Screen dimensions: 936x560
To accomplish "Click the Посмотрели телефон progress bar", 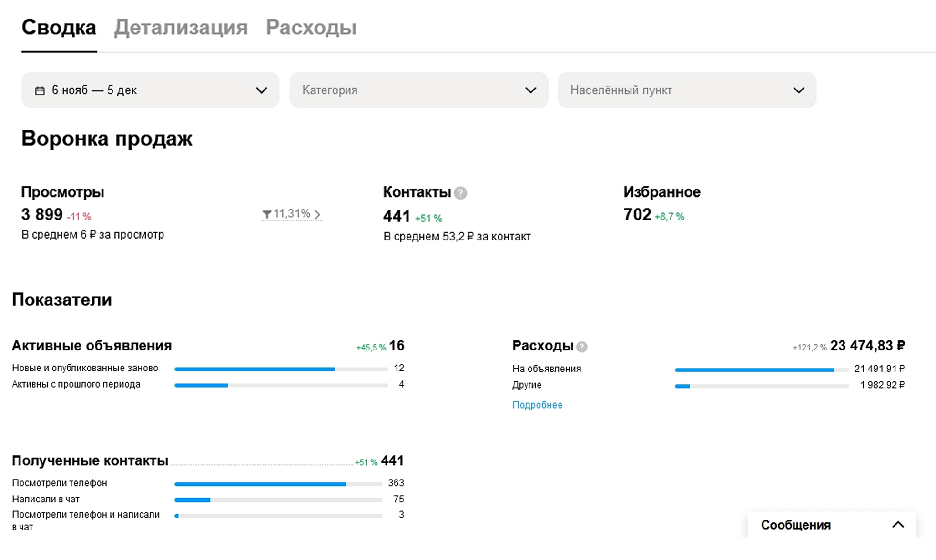I will [x=278, y=484].
